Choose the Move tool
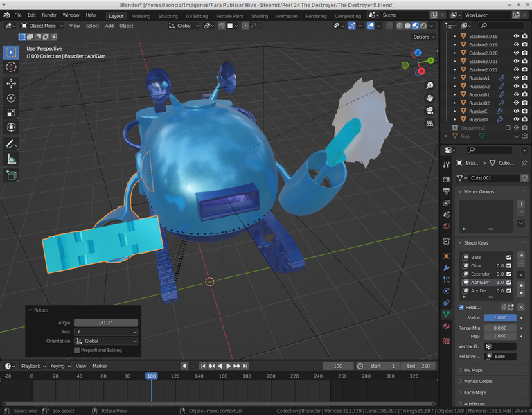 [x=11, y=83]
